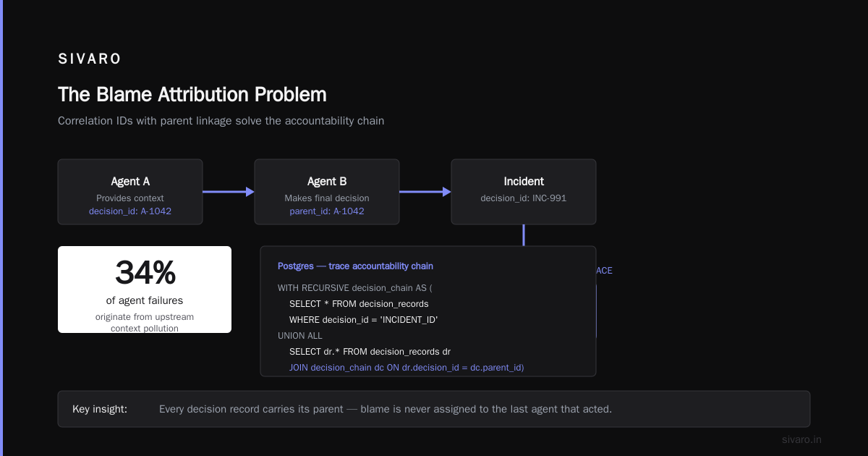Click 'Makes final decision' text
868x456 pixels.
click(x=327, y=198)
